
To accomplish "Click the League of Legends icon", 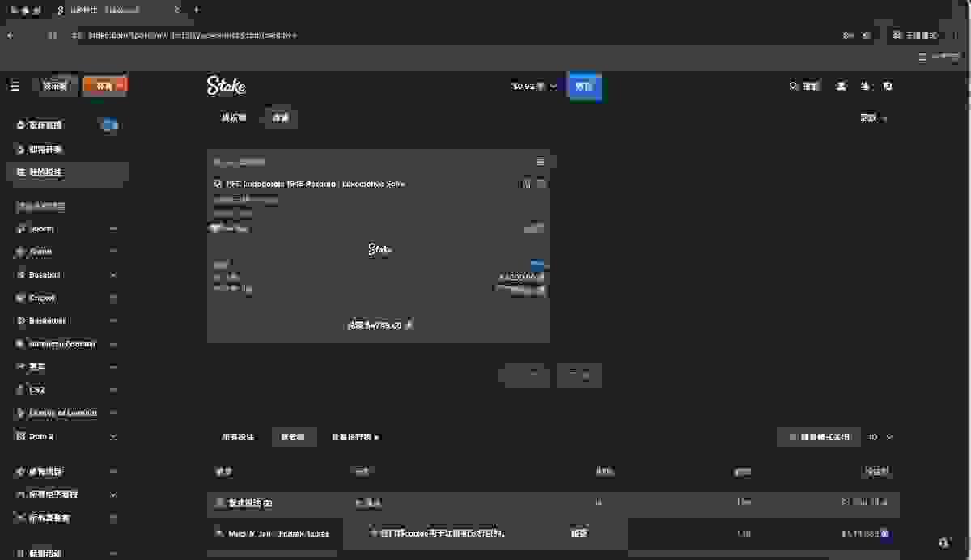I will (21, 413).
